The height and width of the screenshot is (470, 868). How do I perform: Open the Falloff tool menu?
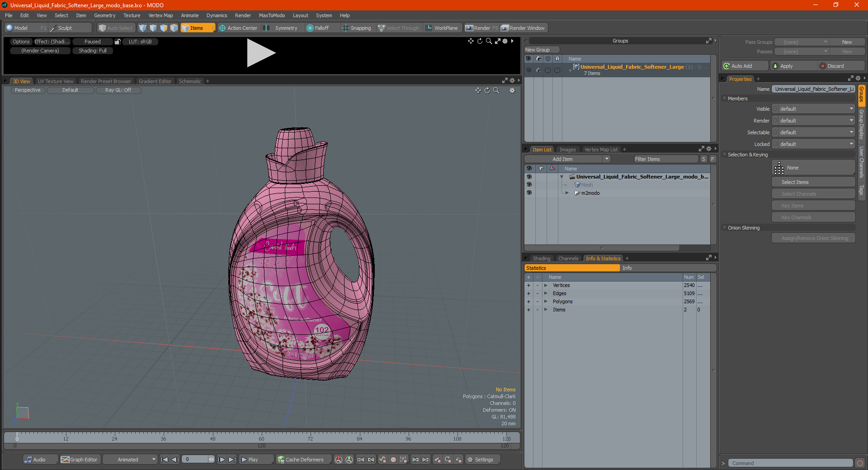318,28
